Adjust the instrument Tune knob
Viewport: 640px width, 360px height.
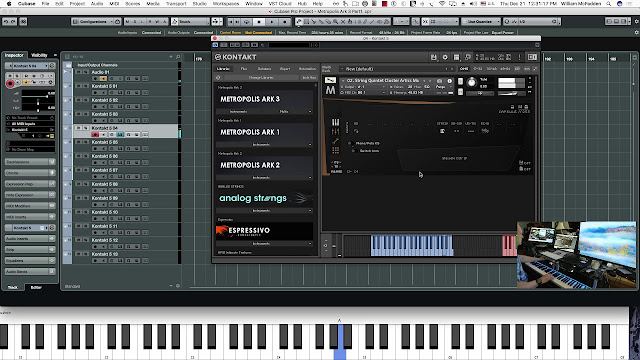[471, 82]
